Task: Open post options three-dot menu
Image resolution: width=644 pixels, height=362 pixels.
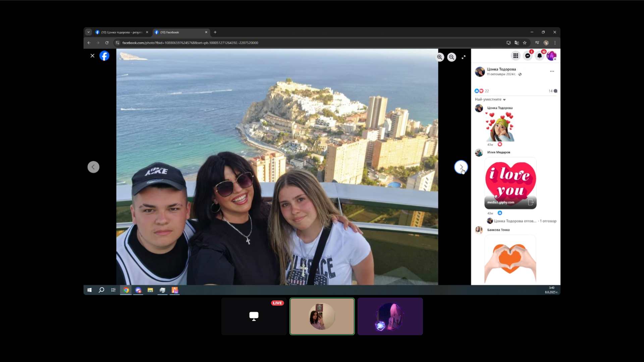Action: point(552,71)
